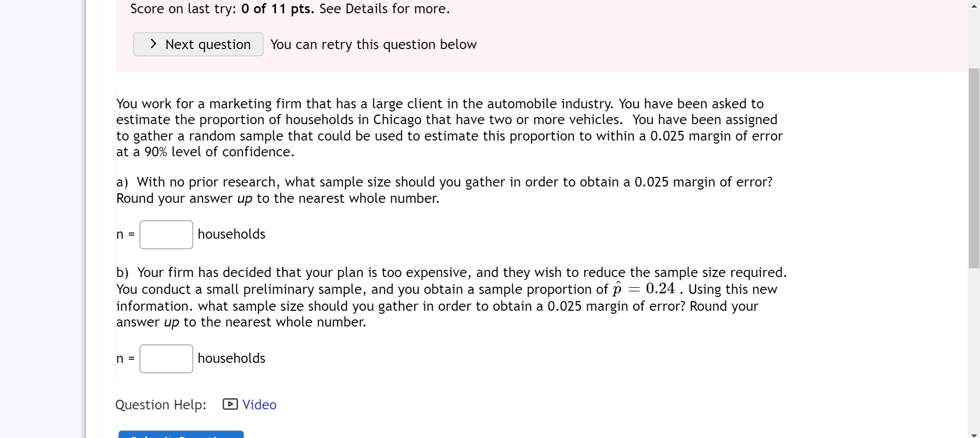Click inside the households input under part a)
Viewport: 980px width, 438px height.
165,234
